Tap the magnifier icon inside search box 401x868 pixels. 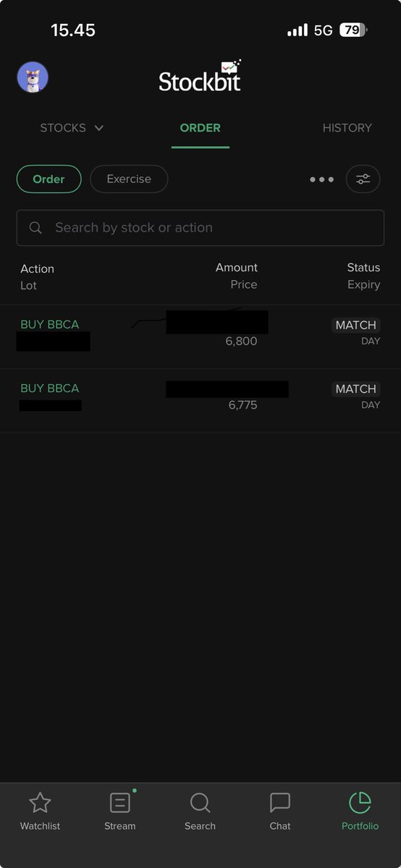point(35,228)
